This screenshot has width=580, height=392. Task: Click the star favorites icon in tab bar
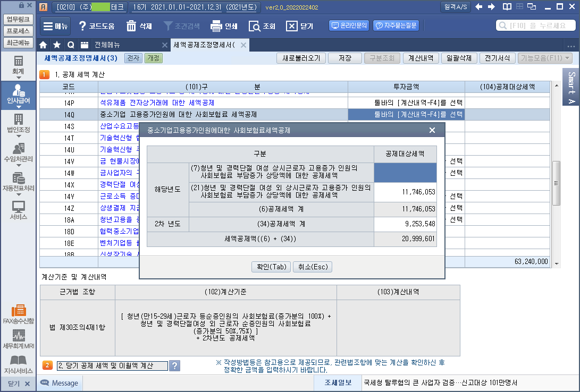(x=57, y=45)
